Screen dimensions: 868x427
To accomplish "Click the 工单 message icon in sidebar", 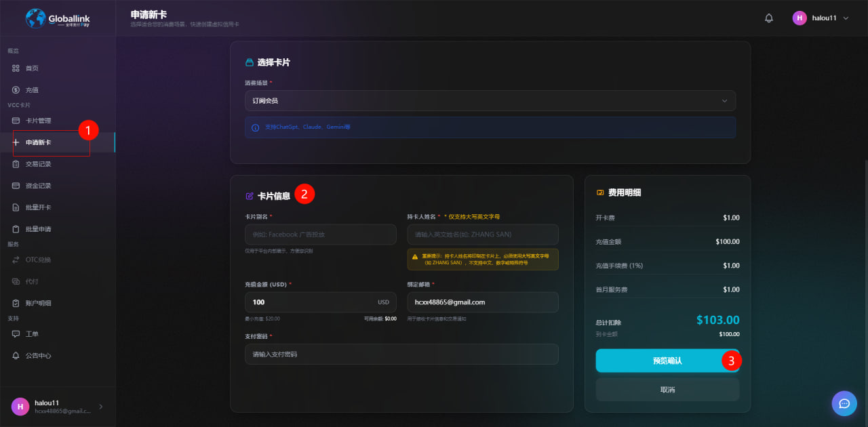I will 16,334.
